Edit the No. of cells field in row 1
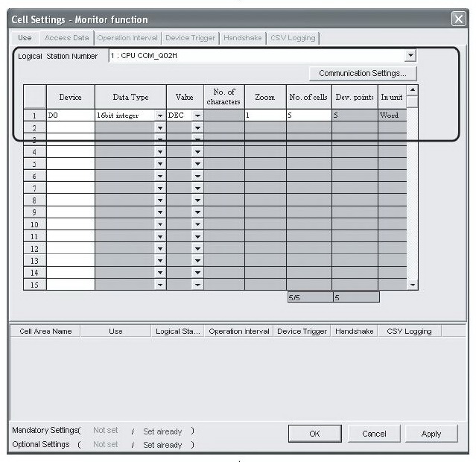Image resolution: width=476 pixels, height=462 pixels. pos(308,115)
